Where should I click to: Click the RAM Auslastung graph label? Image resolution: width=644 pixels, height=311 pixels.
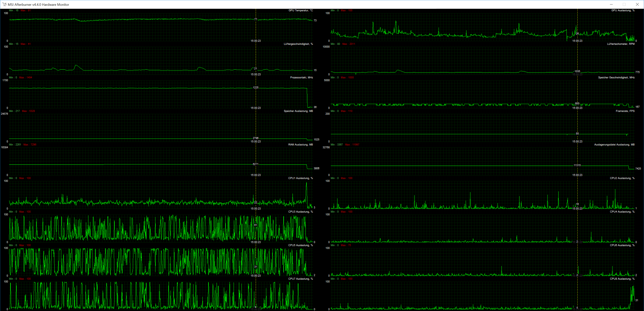point(300,145)
